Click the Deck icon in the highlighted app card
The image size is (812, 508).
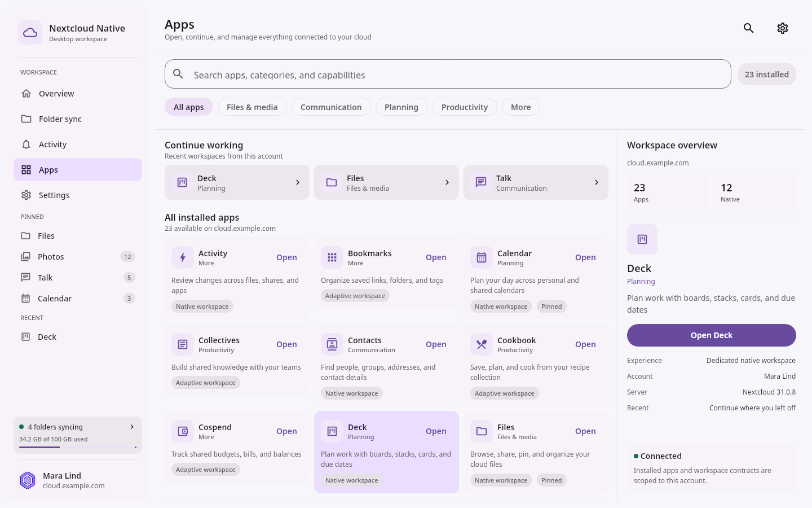tap(332, 431)
